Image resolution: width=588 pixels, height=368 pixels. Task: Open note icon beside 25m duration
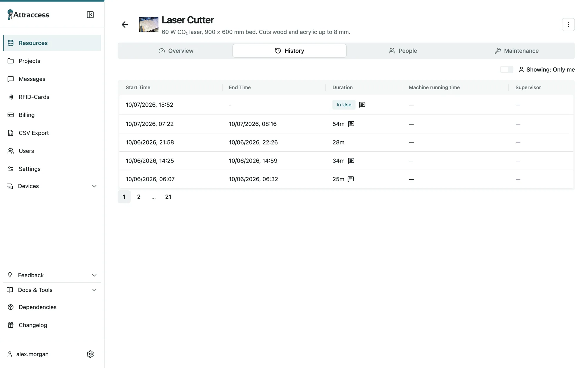tap(351, 179)
